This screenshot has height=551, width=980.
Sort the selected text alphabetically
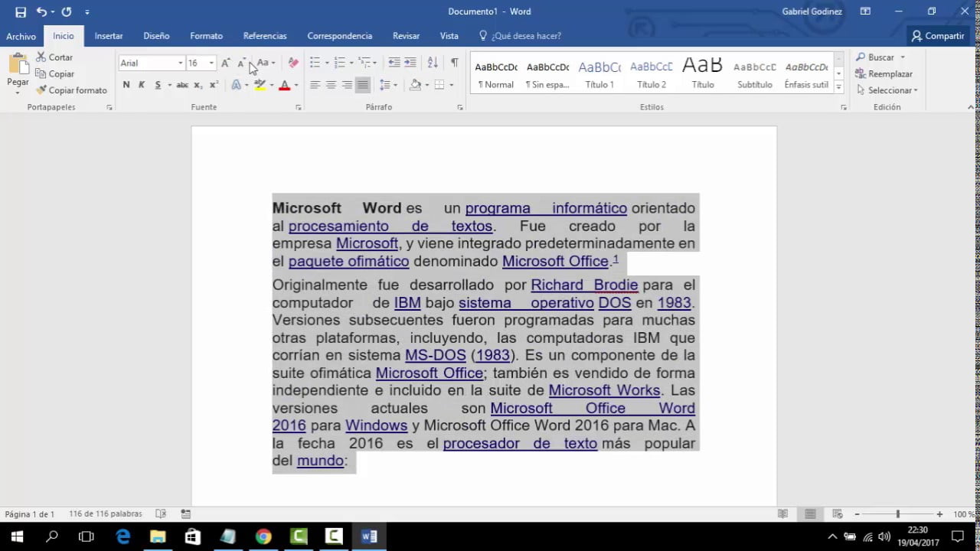(x=433, y=63)
